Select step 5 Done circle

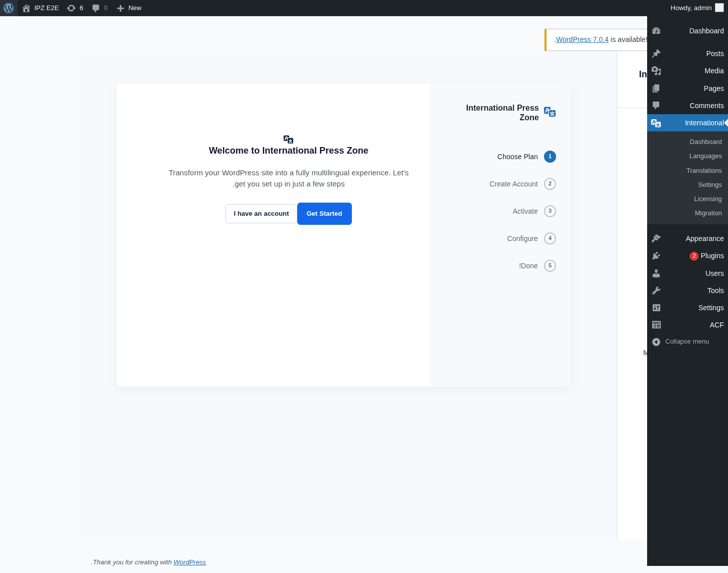[x=550, y=266]
